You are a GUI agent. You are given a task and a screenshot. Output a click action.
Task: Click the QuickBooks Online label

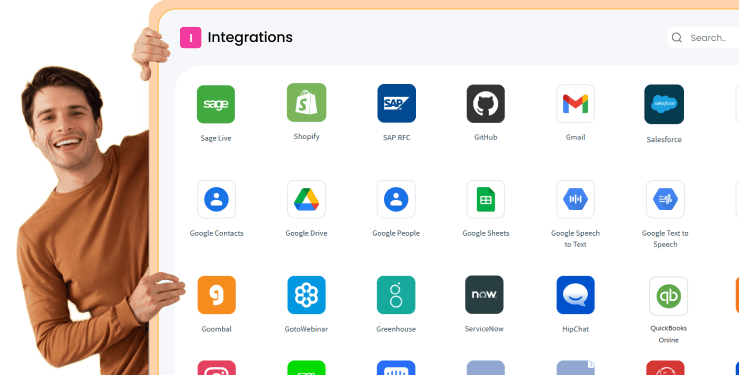668,334
